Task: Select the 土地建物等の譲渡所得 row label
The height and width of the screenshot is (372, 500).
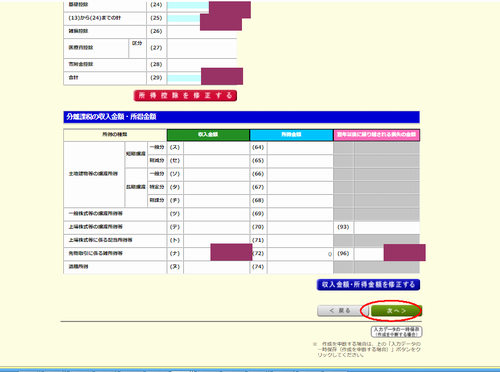Action: point(93,174)
